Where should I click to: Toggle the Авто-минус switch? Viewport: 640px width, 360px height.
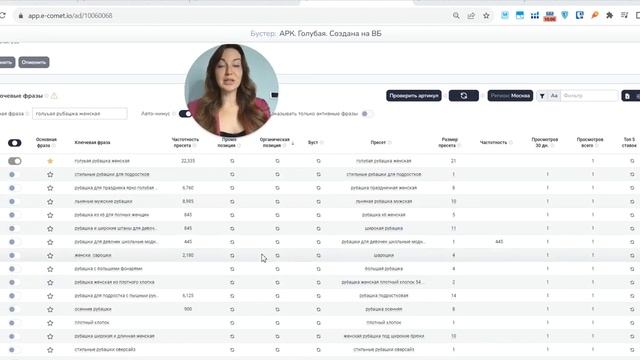click(x=185, y=113)
